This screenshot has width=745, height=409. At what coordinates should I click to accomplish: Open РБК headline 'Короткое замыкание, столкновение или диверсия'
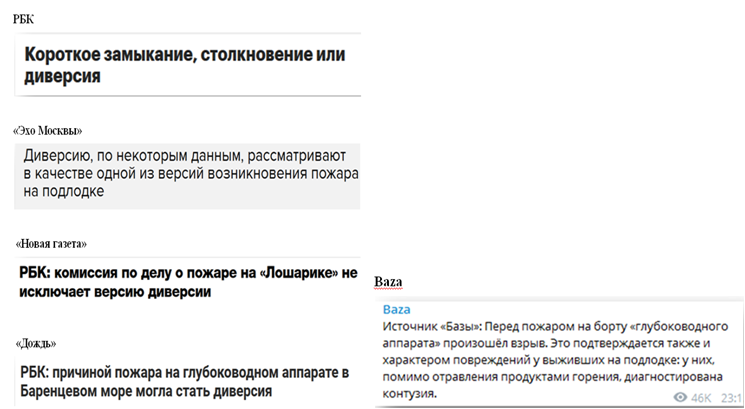point(184,65)
